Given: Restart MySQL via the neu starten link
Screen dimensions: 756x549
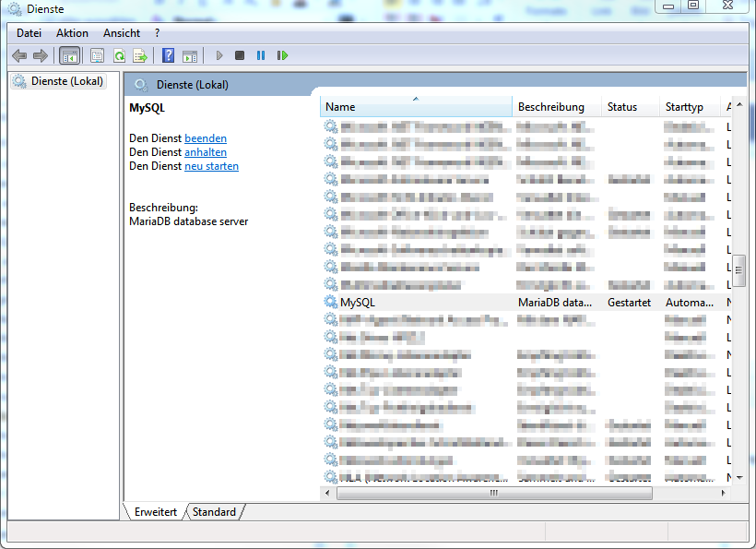Looking at the screenshot, I should (x=211, y=166).
